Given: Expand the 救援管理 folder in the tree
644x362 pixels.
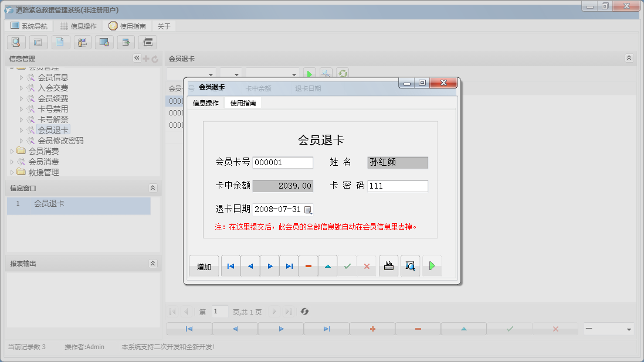Looking at the screenshot, I should [x=13, y=170].
